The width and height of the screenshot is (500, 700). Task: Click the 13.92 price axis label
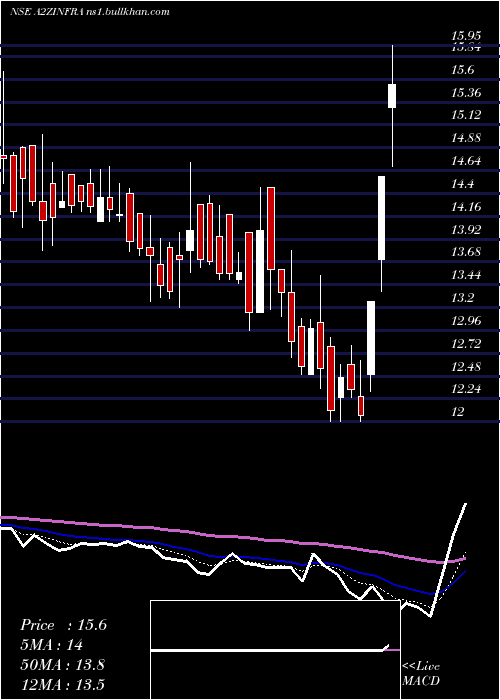click(x=466, y=230)
